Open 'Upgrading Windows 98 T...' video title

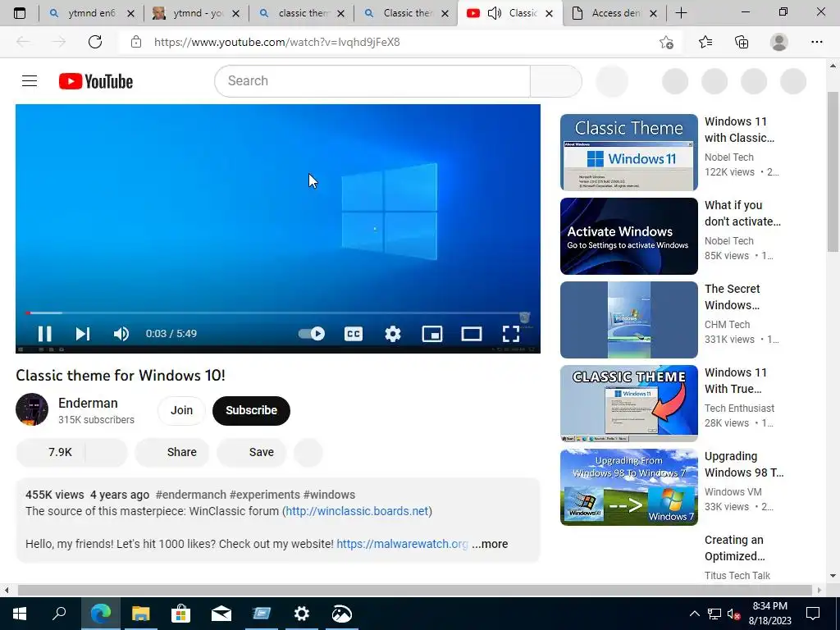coord(743,464)
